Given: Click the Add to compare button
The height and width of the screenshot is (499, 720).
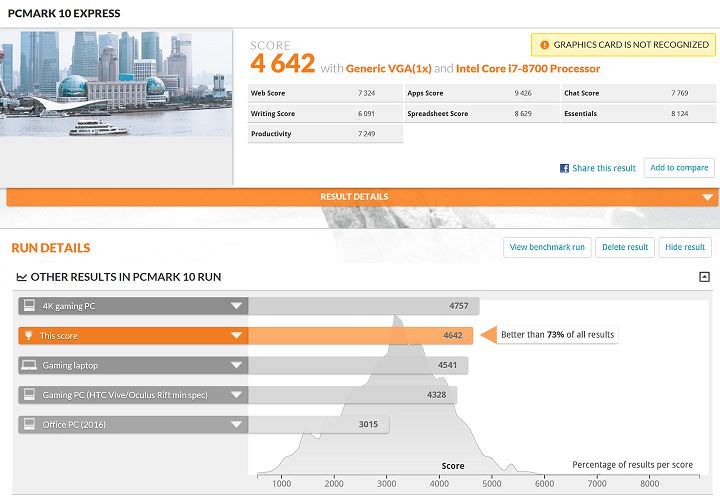Looking at the screenshot, I should point(679,168).
